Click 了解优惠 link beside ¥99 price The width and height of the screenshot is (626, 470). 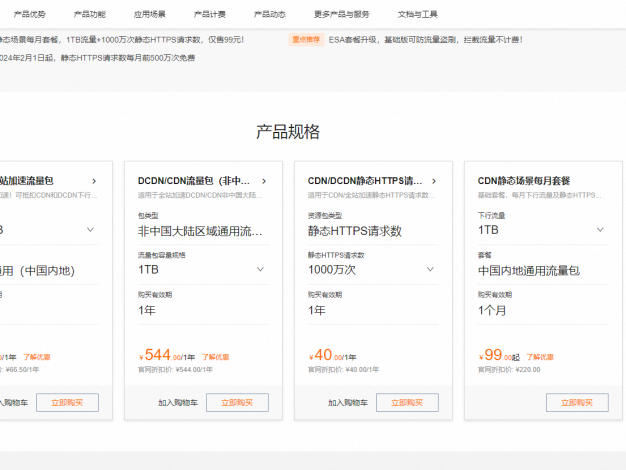coord(540,356)
